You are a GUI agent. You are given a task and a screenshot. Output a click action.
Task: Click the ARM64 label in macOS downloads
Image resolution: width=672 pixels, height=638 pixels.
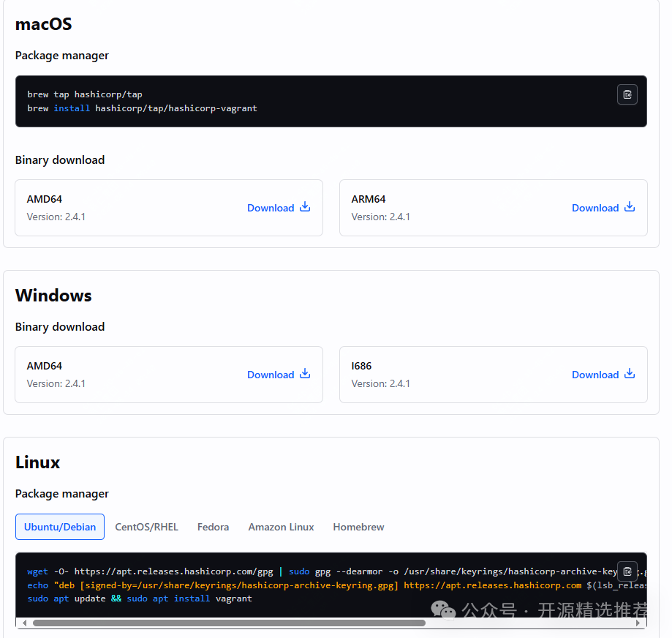coord(369,199)
